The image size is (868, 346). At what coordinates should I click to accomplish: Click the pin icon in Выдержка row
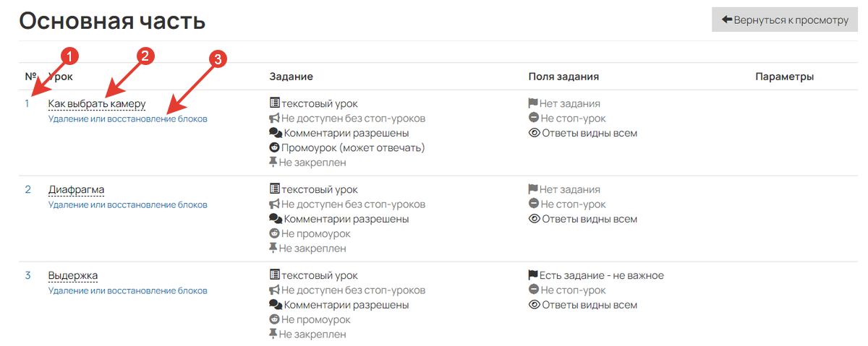pyautogui.click(x=273, y=334)
